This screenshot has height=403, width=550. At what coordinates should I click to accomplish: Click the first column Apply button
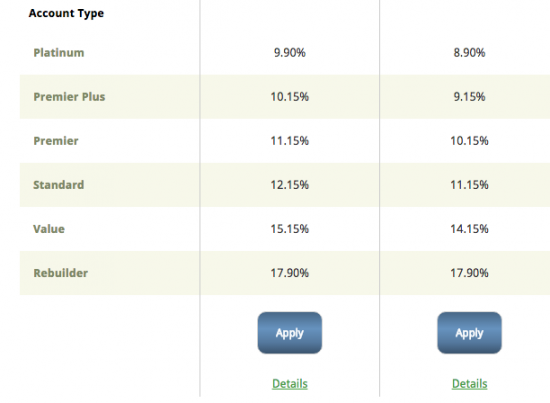click(290, 333)
